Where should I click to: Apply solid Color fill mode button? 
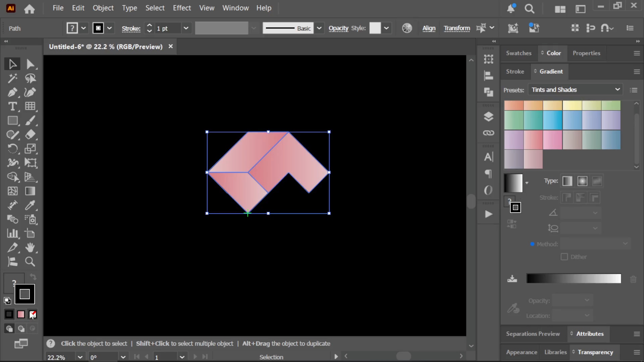coord(9,314)
